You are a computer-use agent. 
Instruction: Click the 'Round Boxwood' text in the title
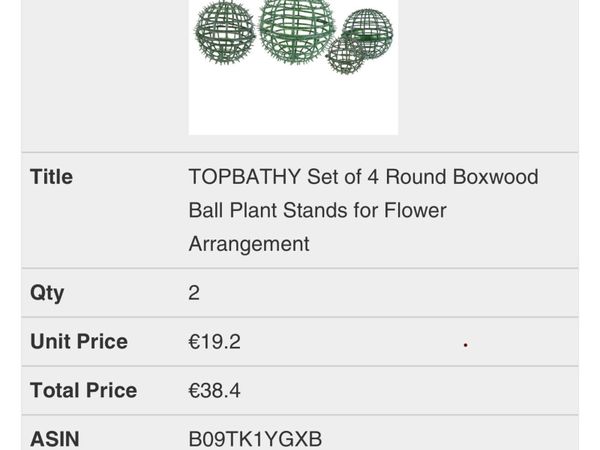coord(462,177)
